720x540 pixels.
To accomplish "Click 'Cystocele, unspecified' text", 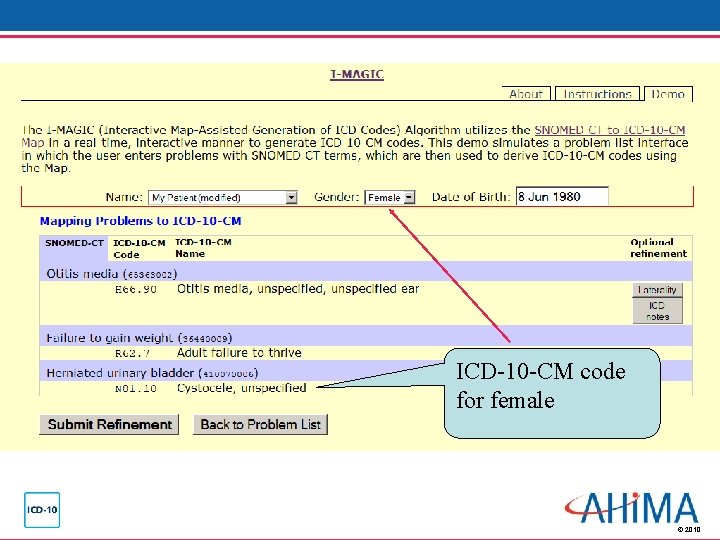I will pyautogui.click(x=242, y=388).
